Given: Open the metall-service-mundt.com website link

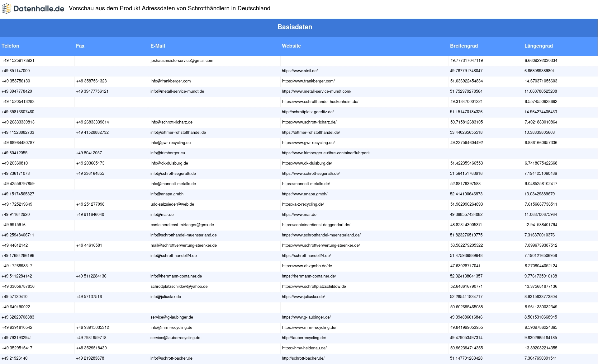Looking at the screenshot, I should [x=316, y=91].
